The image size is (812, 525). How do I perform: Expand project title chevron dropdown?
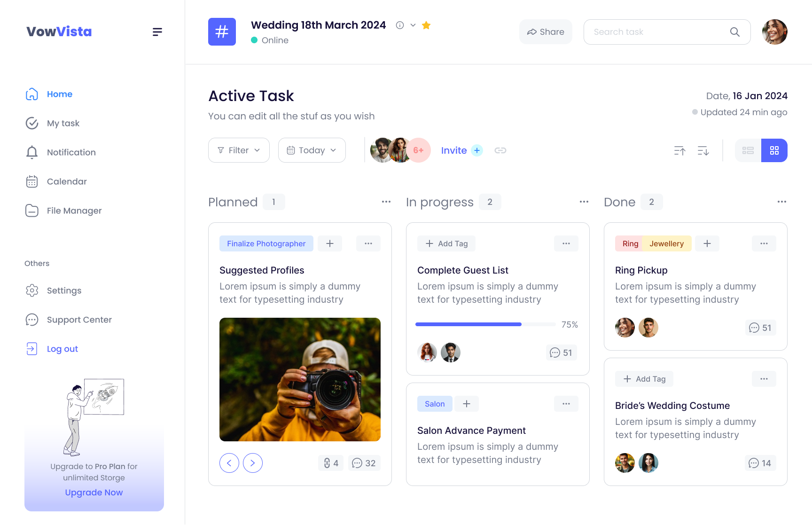(x=413, y=25)
